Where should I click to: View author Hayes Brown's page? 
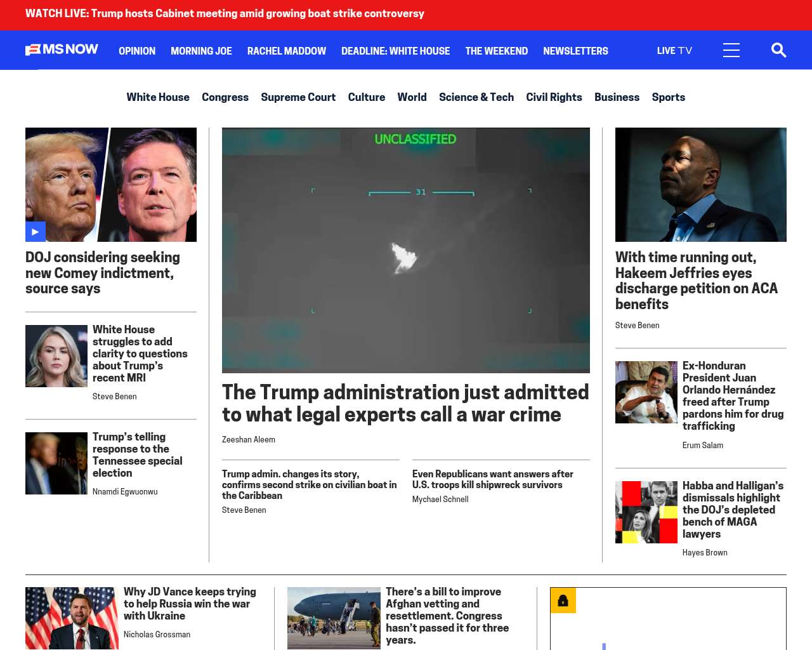coord(705,553)
